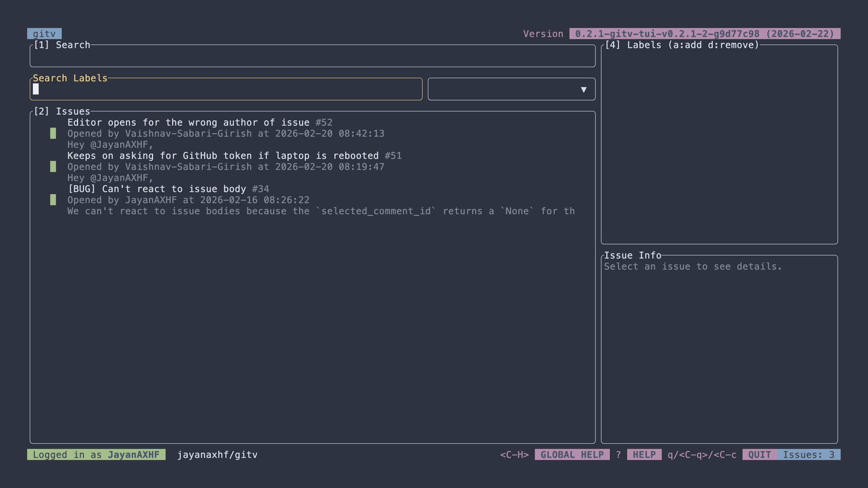Open the dropdown arrow beside Search Labels

pyautogui.click(x=584, y=89)
